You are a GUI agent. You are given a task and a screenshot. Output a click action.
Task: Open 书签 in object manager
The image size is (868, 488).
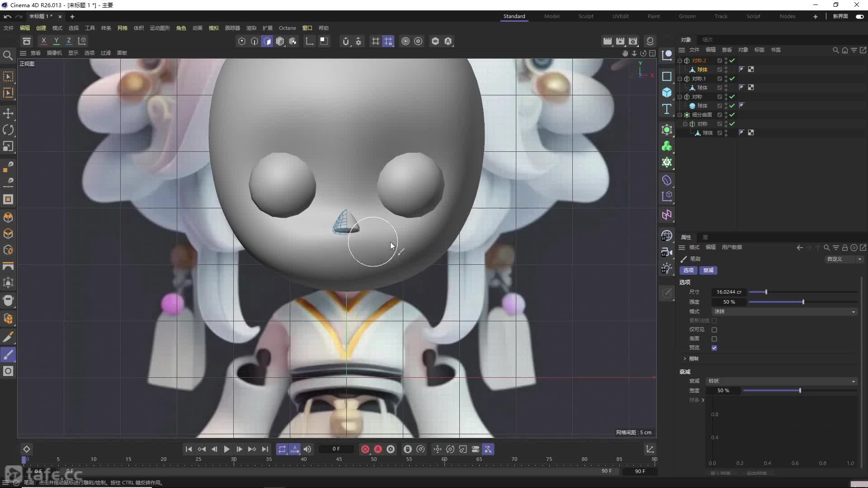(776, 50)
